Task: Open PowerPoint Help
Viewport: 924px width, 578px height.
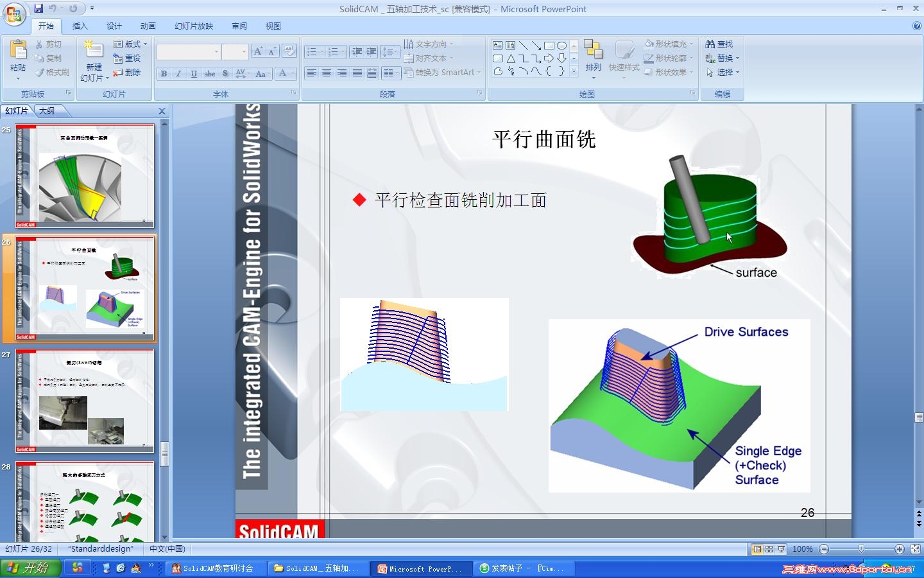Action: click(x=917, y=26)
